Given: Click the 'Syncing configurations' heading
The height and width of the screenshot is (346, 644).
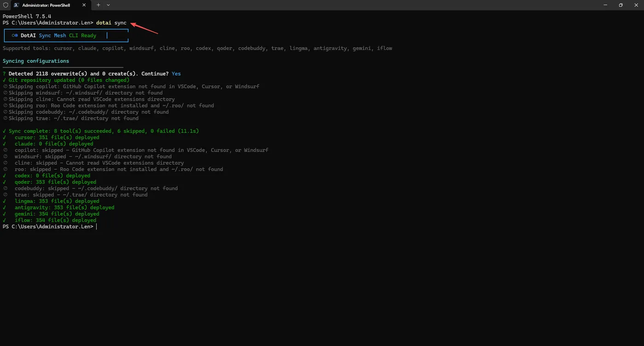Looking at the screenshot, I should tap(36, 61).
